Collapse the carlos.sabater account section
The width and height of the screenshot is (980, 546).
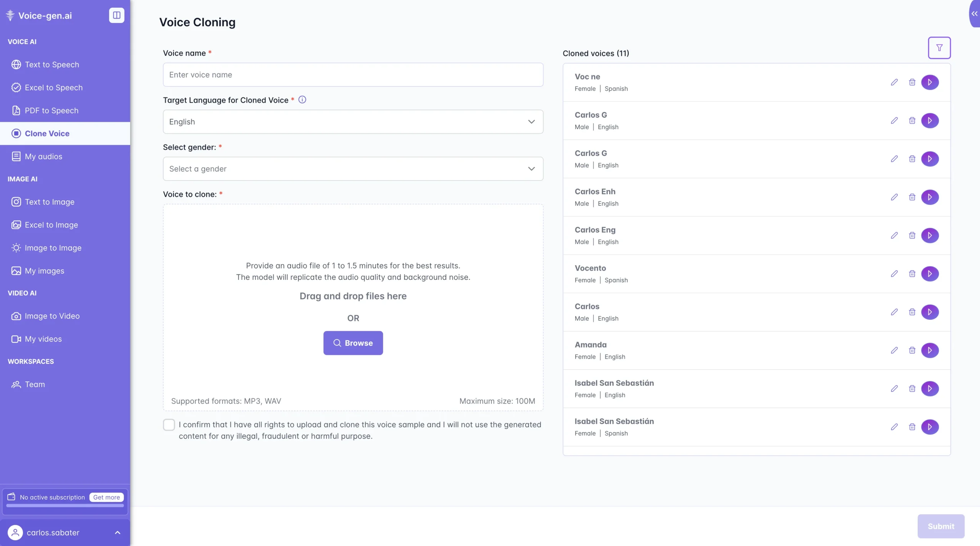coord(118,532)
